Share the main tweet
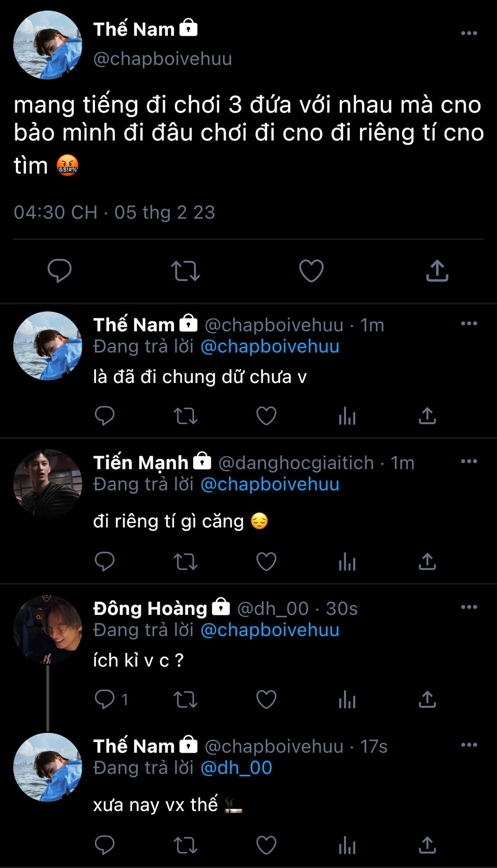Image resolution: width=497 pixels, height=868 pixels. pyautogui.click(x=437, y=271)
